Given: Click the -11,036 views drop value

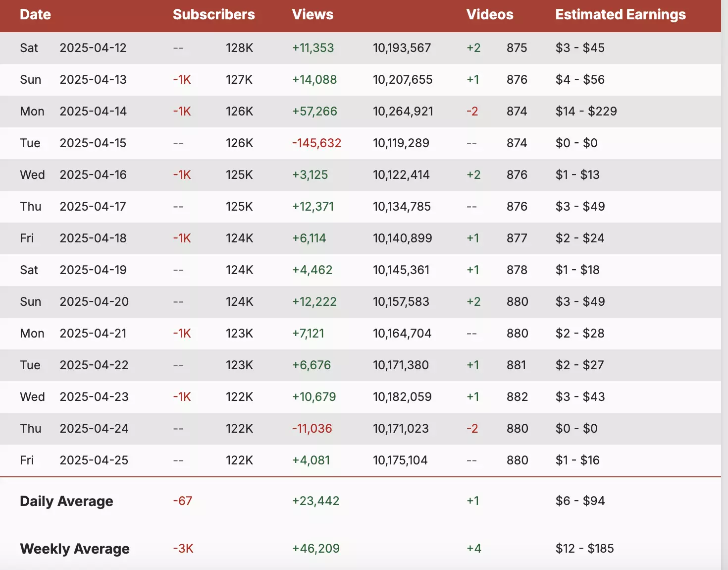Looking at the screenshot, I should (312, 429).
